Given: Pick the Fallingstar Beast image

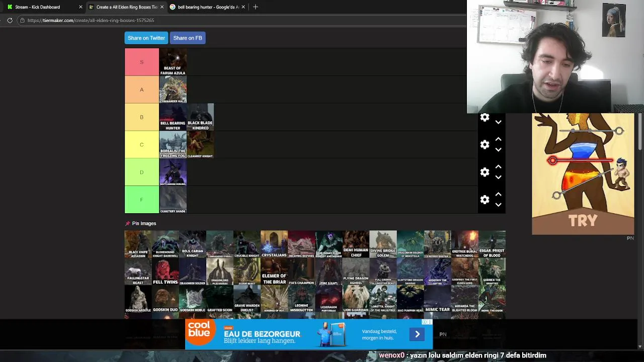Looking at the screenshot, I should coord(138,271).
